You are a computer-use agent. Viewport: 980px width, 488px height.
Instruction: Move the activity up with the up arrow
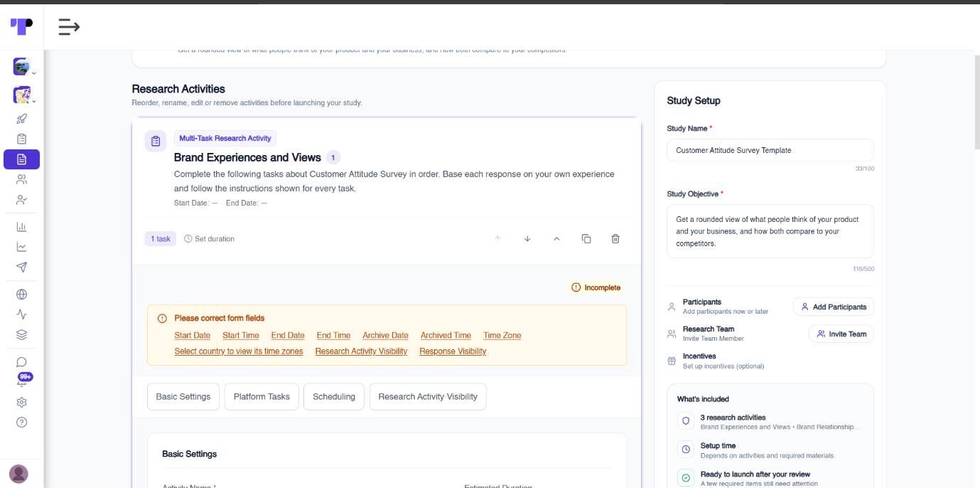498,239
